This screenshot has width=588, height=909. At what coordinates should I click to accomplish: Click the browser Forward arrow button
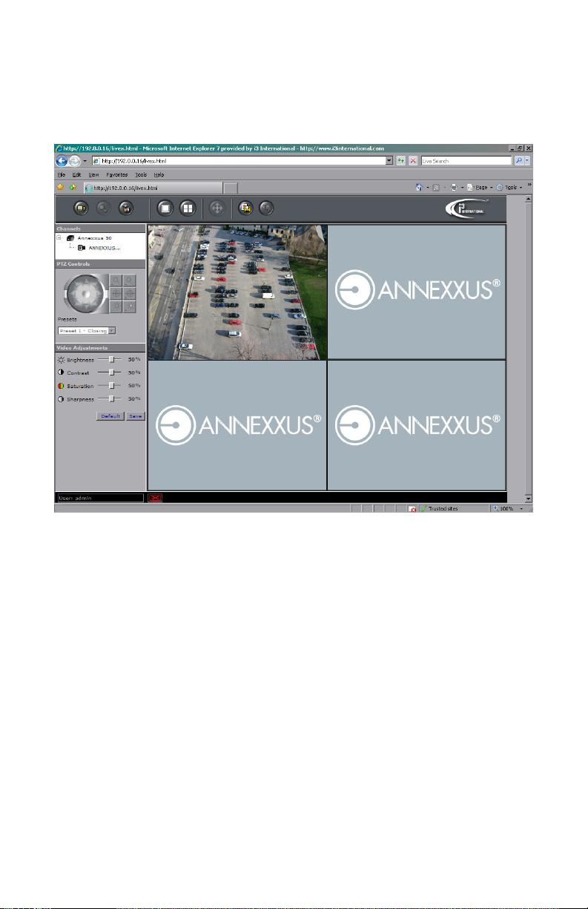pos(75,160)
